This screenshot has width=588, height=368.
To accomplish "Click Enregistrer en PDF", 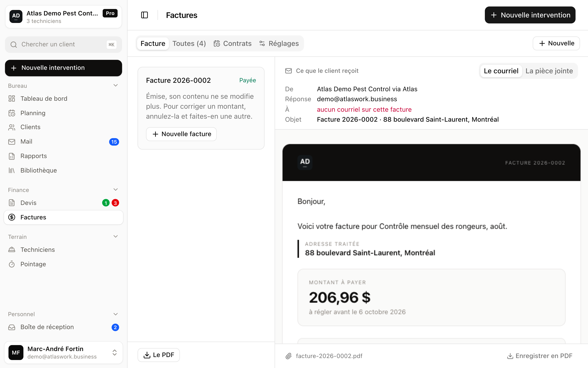I will [x=540, y=356].
